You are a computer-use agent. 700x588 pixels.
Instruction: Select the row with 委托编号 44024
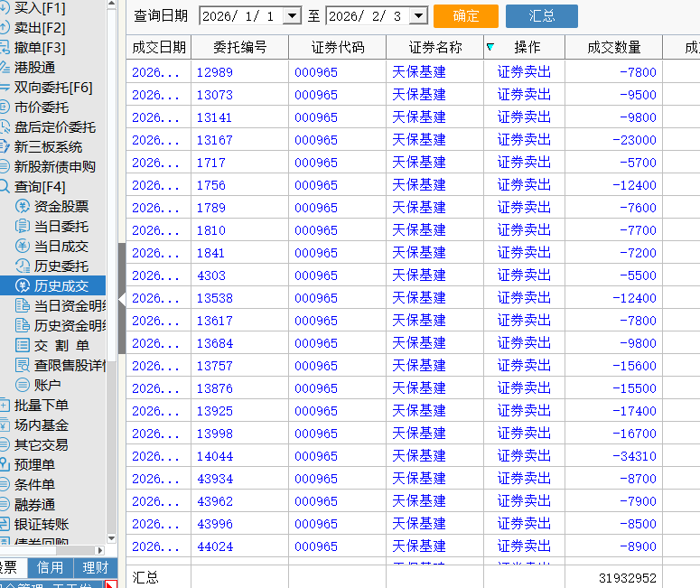click(413, 546)
